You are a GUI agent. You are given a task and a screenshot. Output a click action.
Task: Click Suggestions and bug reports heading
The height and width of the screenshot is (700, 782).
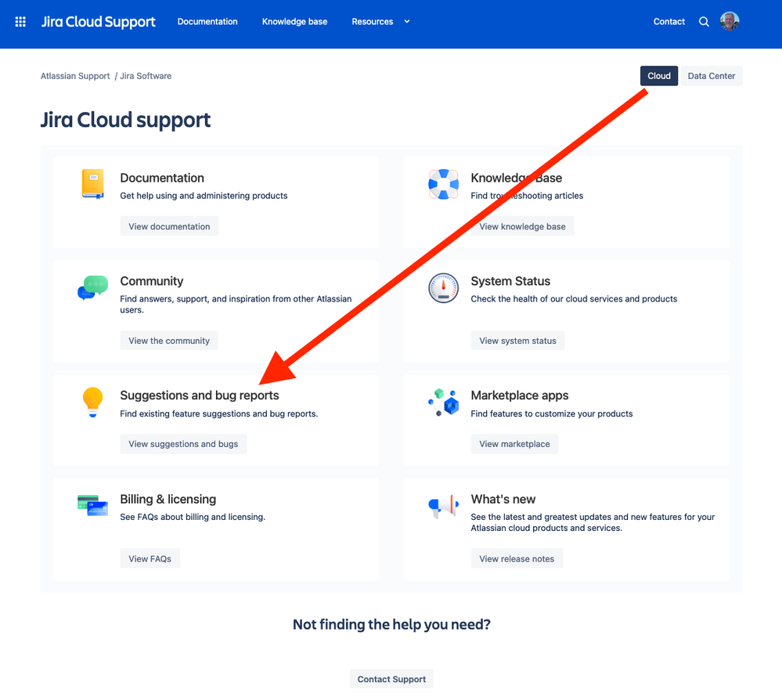point(200,395)
